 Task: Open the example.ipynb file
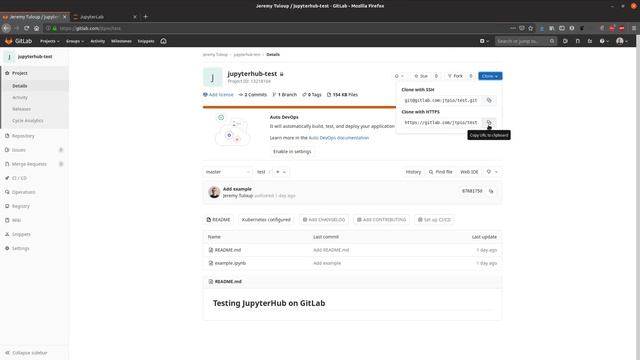230,263
